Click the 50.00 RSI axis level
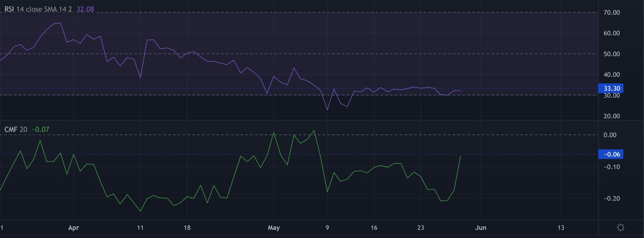 click(x=612, y=54)
